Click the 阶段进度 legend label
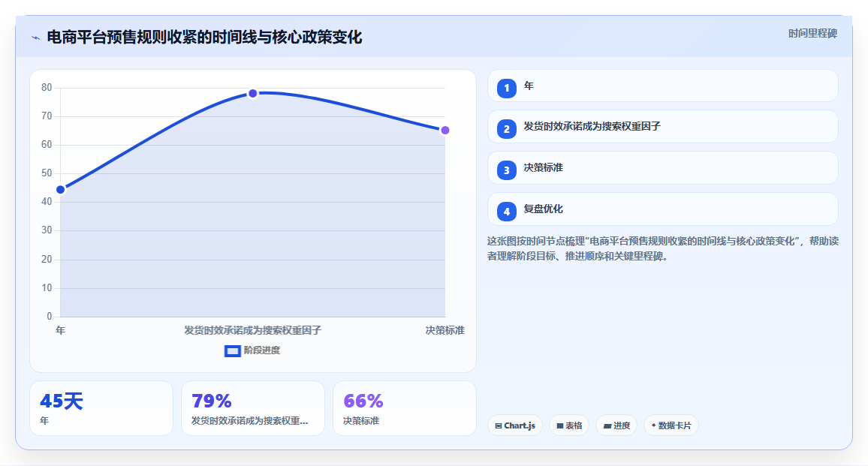The width and height of the screenshot is (868, 466). click(262, 350)
